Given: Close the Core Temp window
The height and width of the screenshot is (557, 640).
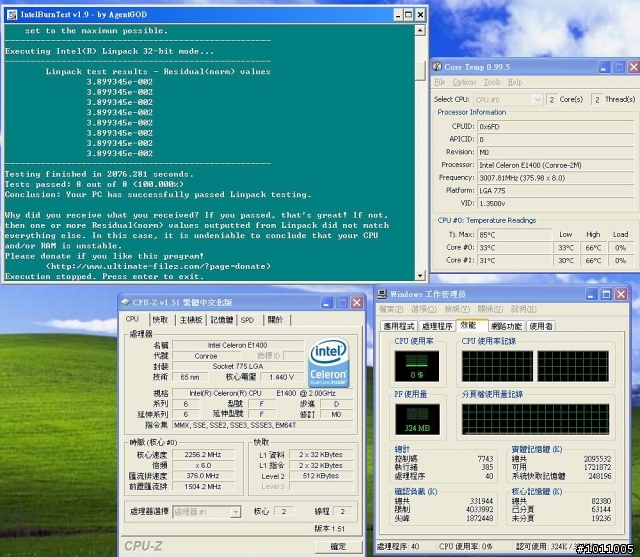Looking at the screenshot, I should [633, 67].
